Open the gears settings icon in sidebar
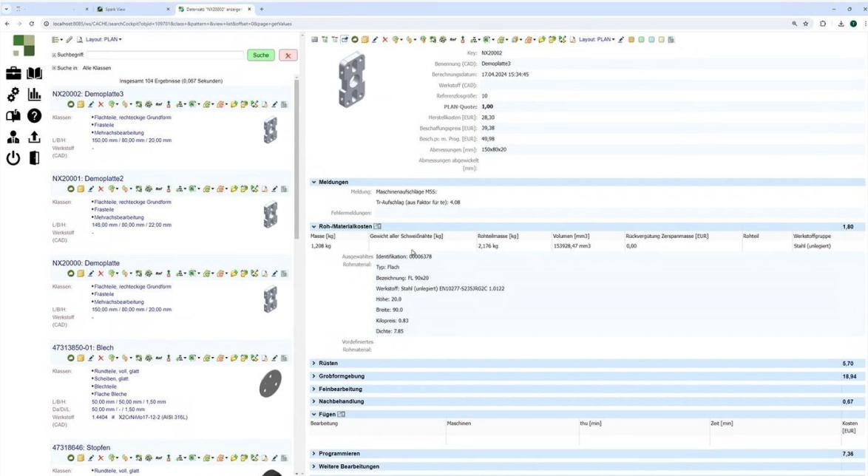 (x=13, y=95)
